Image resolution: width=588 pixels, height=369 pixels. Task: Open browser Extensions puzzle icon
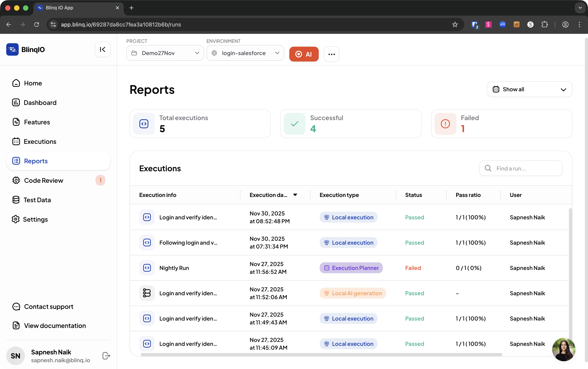click(x=545, y=24)
